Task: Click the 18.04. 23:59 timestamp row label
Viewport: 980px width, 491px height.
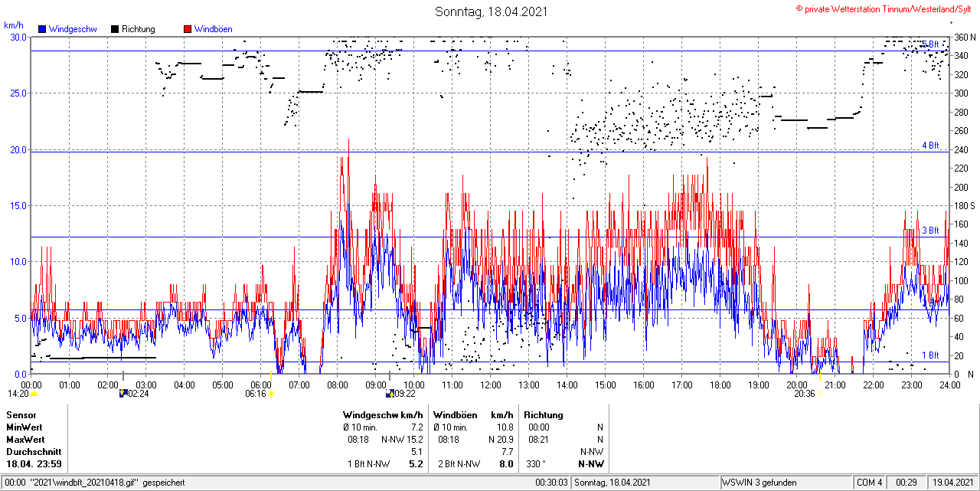Action: (x=34, y=464)
